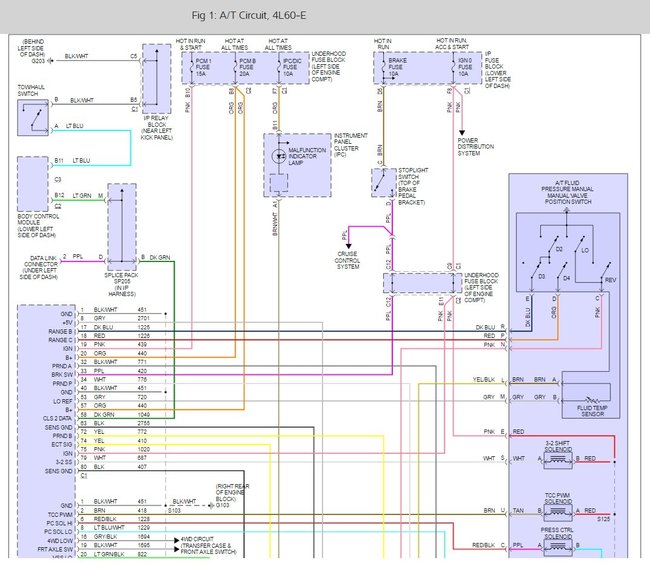Click the D3 pressure switch contact
Screen dimensions: 650x563
click(x=536, y=269)
